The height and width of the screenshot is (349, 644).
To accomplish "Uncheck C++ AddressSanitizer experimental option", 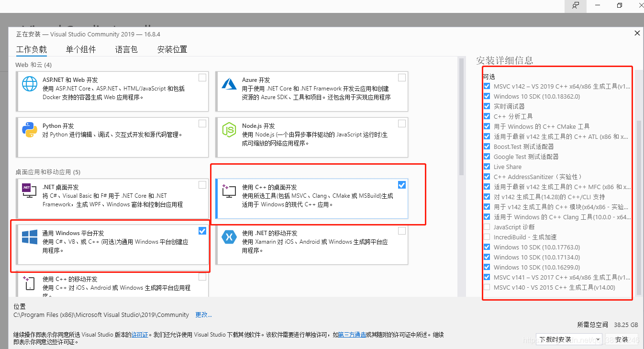I will [x=487, y=177].
